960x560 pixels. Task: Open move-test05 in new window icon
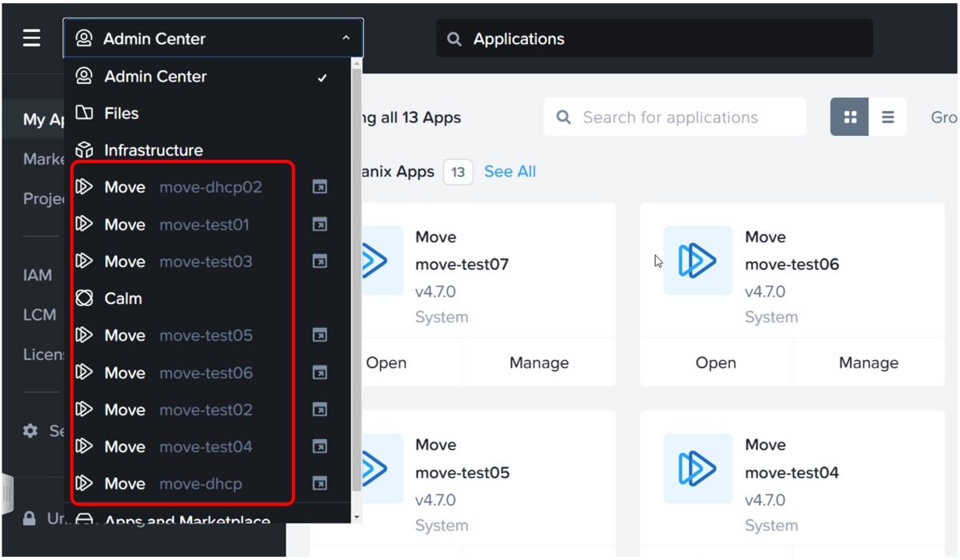(319, 335)
